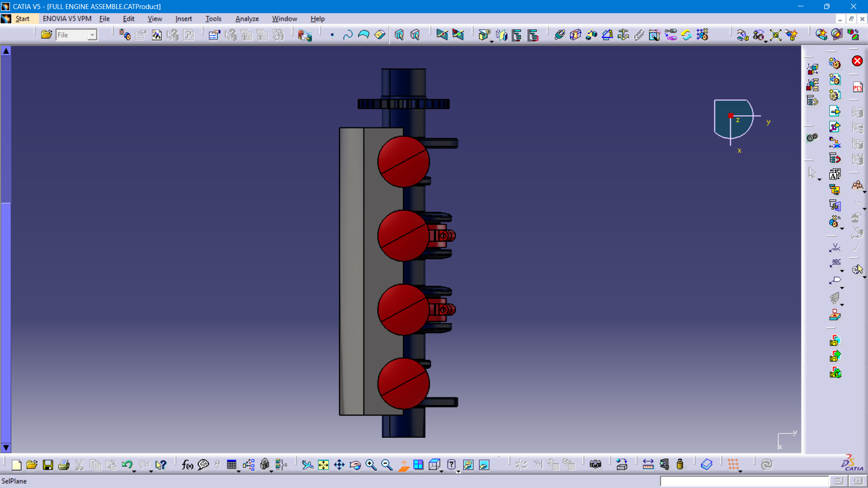Activate the Pan view tool
Viewport: 868px width, 488px height.
[x=339, y=465]
